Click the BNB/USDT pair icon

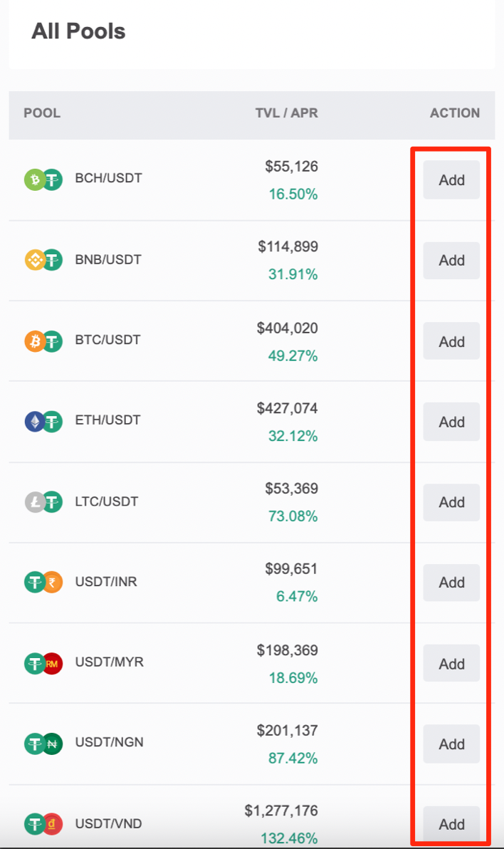[43, 260]
